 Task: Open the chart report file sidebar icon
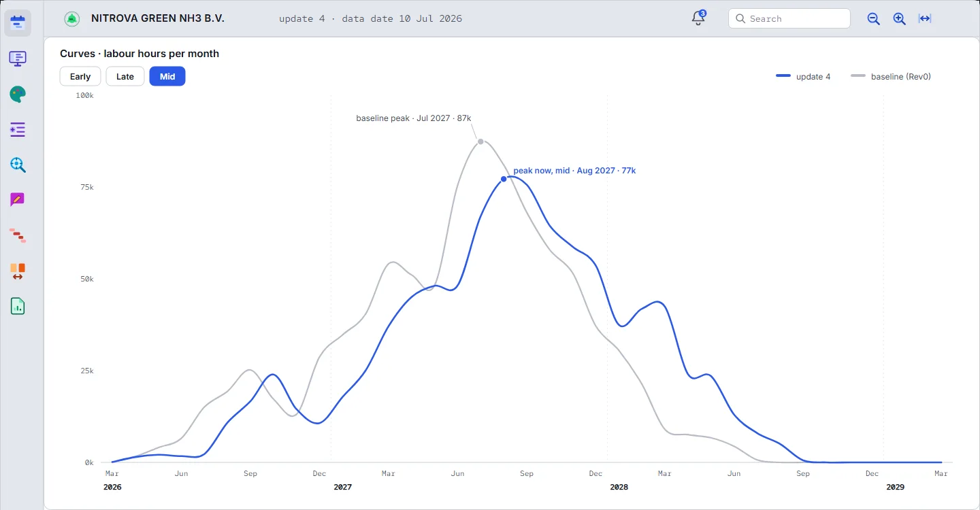pos(18,306)
